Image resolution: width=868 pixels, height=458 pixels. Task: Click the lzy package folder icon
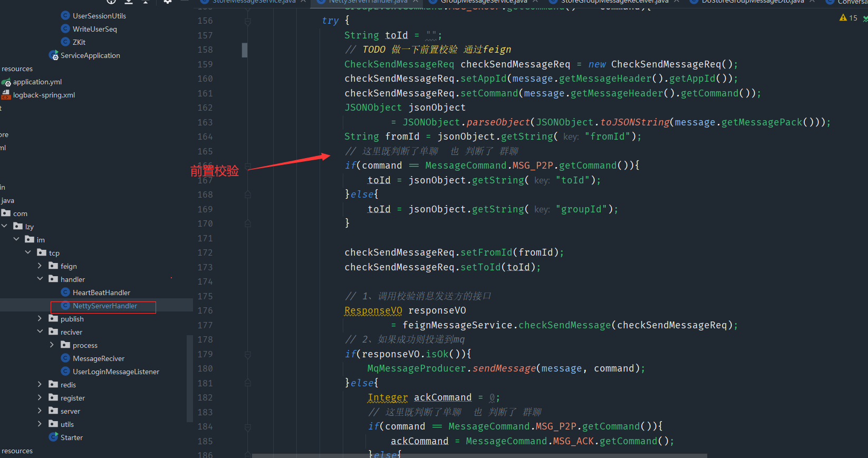pos(18,226)
